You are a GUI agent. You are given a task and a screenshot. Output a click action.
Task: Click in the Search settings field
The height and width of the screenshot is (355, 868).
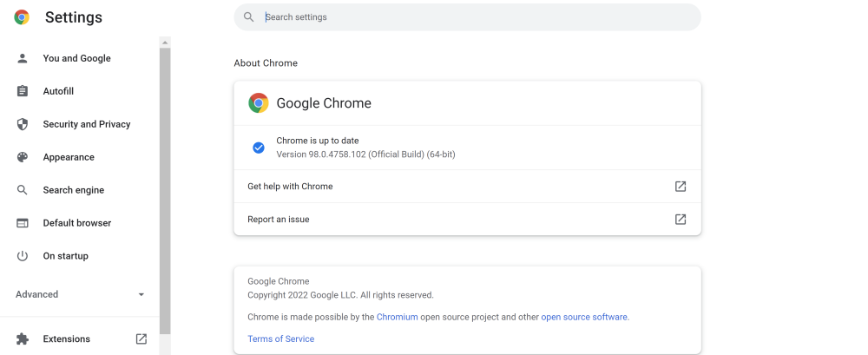click(469, 17)
